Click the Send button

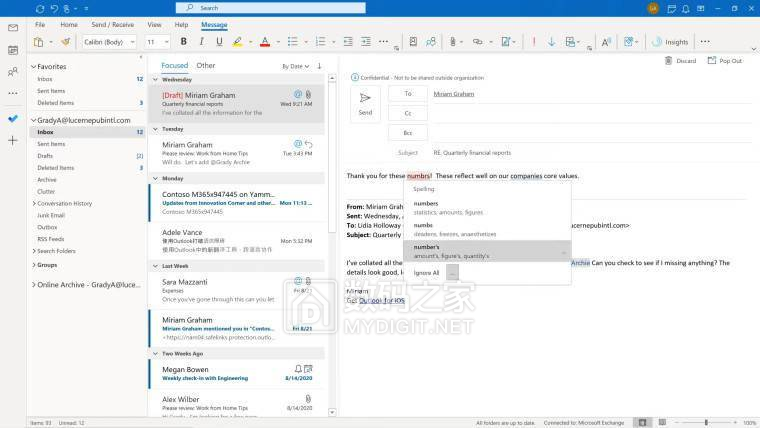pos(365,102)
